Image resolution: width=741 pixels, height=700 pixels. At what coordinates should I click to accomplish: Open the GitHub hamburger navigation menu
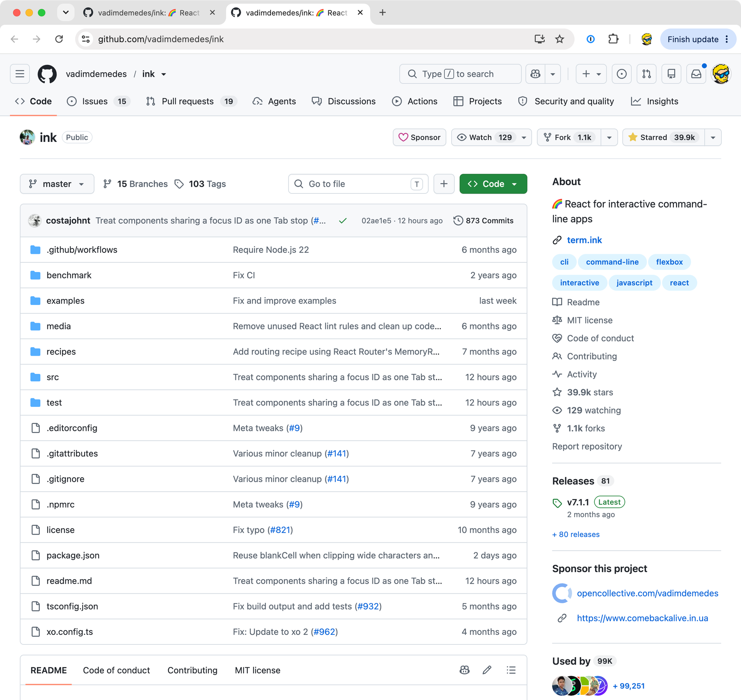pos(20,74)
